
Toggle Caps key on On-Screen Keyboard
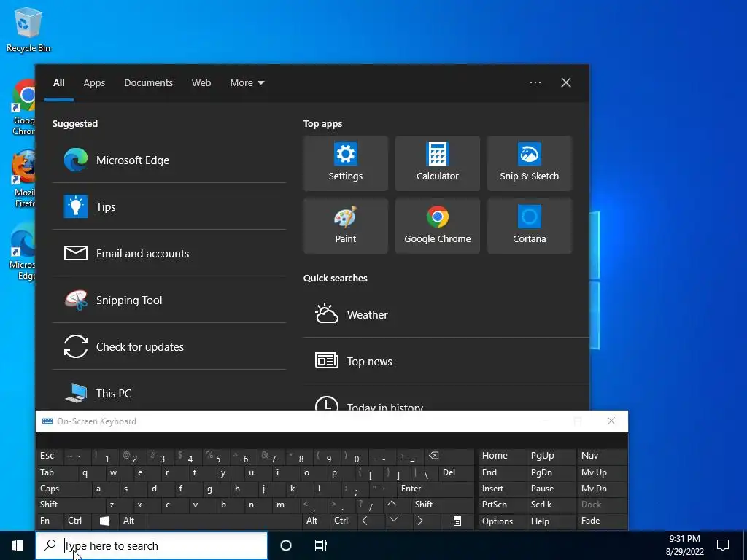63,489
